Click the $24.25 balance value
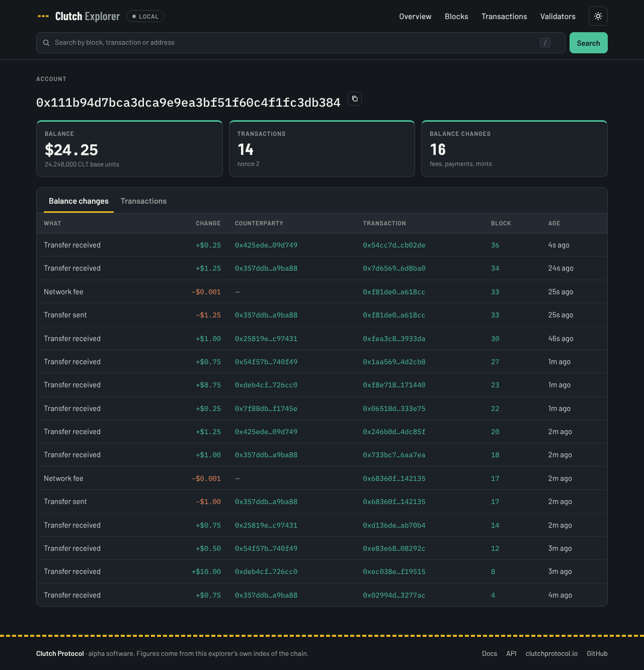 (x=71, y=150)
